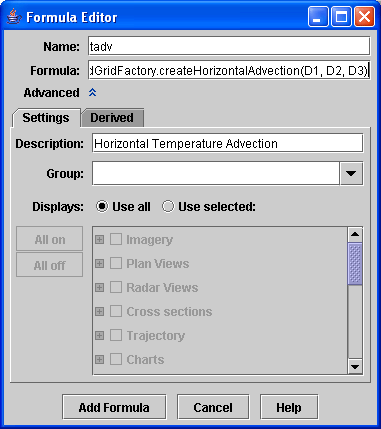Viewport: 381px width, 429px height.
Task: Check the Radar Views checkbox
Action: pos(116,287)
